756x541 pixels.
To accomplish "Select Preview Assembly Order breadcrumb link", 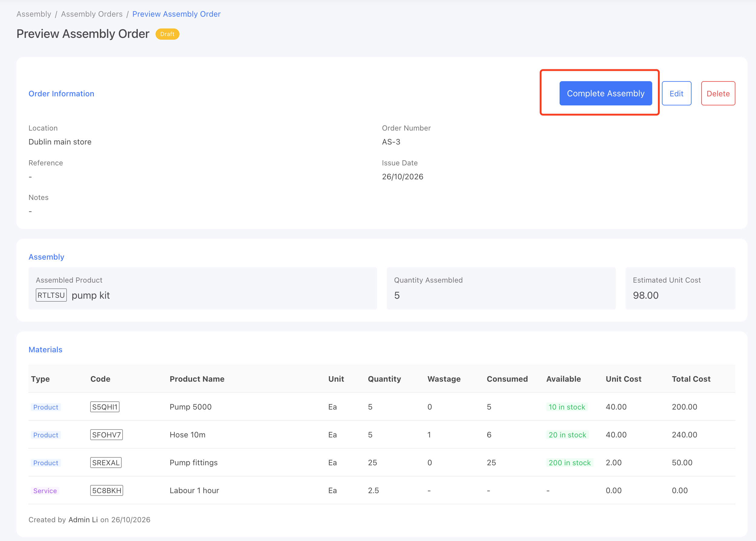I will (176, 14).
